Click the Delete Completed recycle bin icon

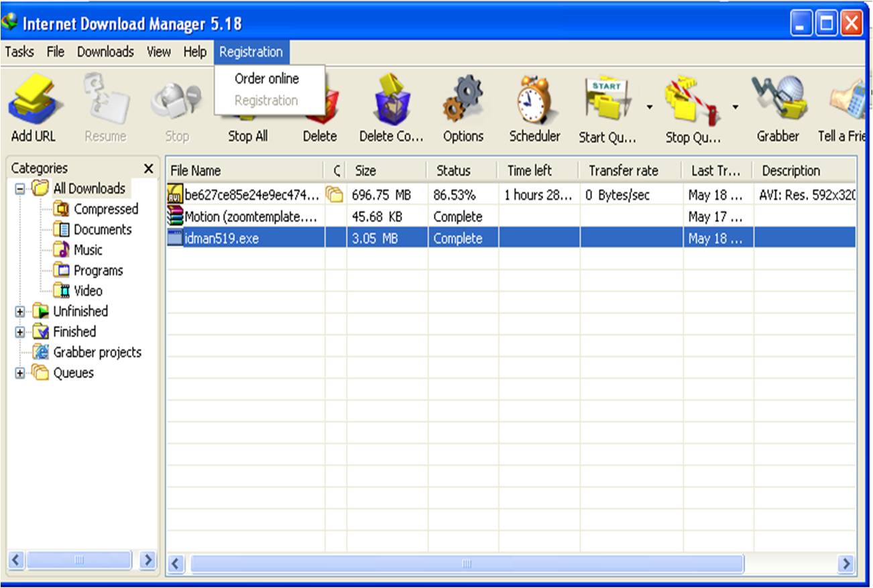pos(392,99)
